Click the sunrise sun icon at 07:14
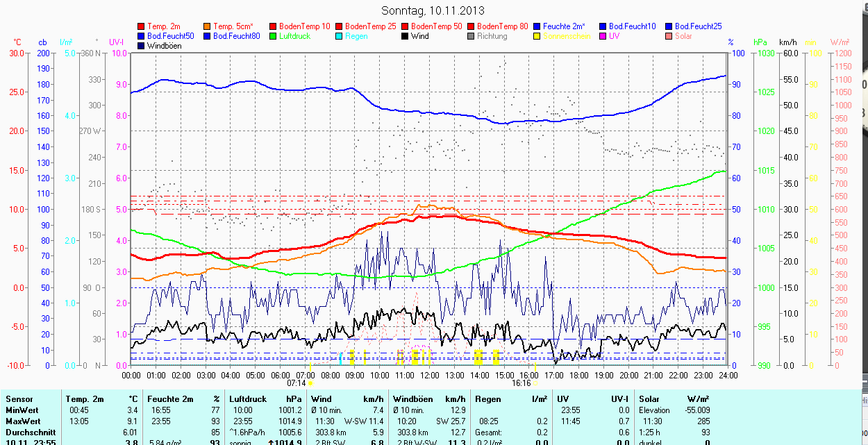This screenshot has height=445, width=868. click(x=310, y=383)
